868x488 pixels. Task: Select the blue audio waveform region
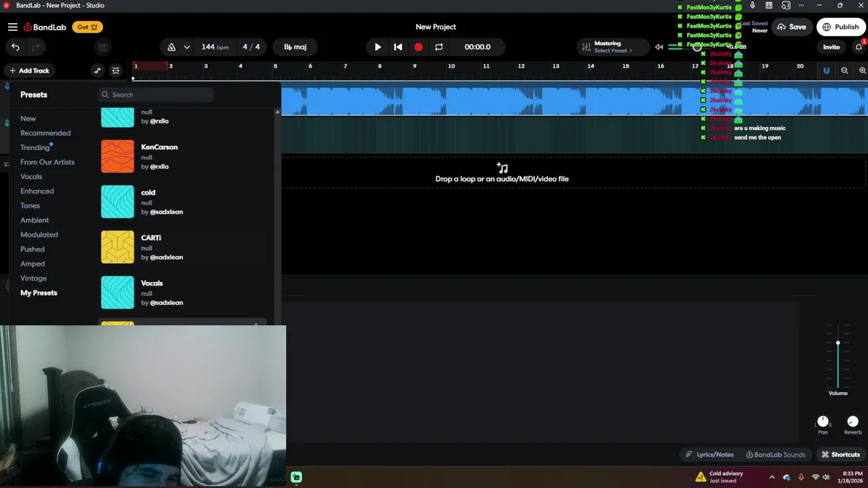[x=574, y=100]
